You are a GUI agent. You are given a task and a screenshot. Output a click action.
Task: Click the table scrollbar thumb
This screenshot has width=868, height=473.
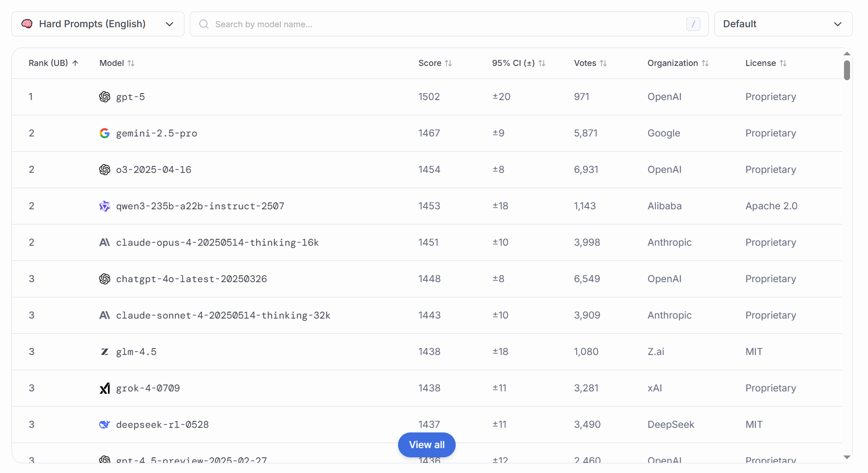pyautogui.click(x=847, y=70)
